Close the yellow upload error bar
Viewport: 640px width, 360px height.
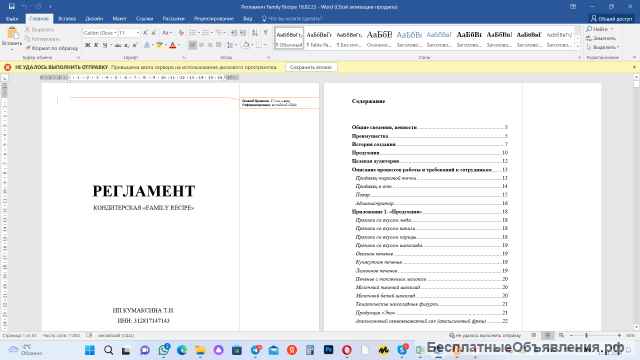634,67
